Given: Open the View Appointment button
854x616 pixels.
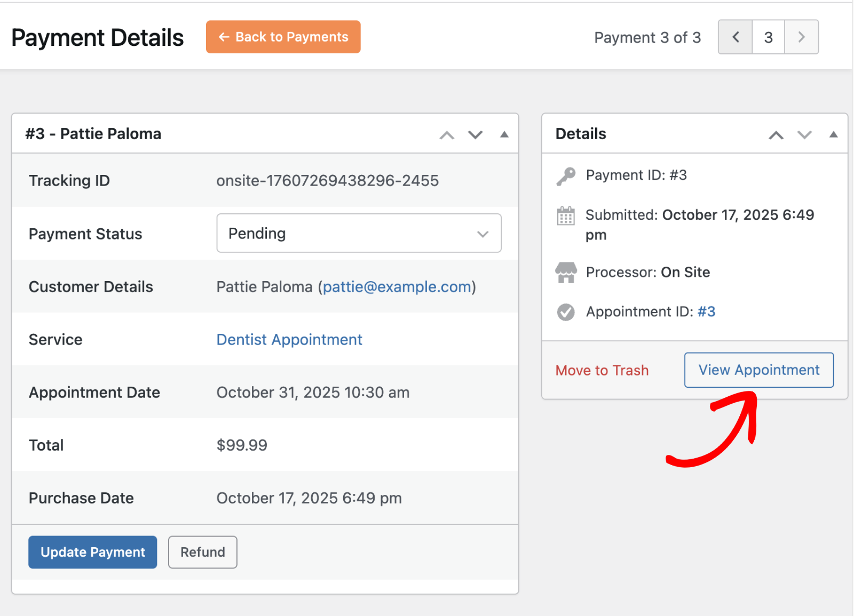Looking at the screenshot, I should pyautogui.click(x=758, y=370).
